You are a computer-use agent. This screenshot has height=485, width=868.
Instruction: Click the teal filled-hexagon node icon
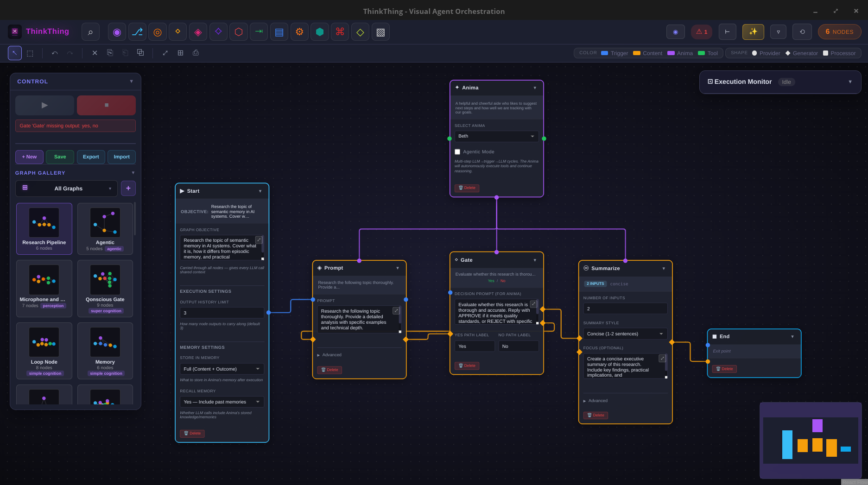pyautogui.click(x=319, y=32)
